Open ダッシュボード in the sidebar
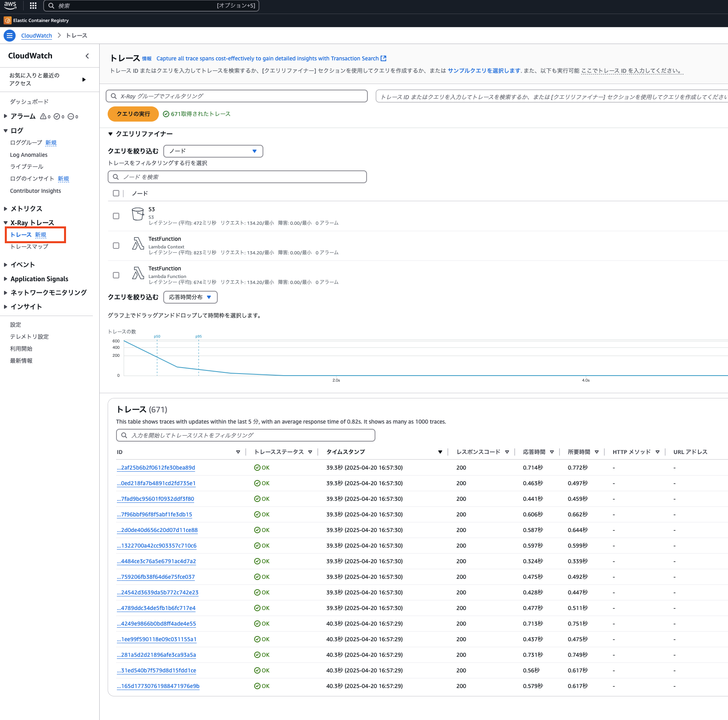 coord(29,102)
